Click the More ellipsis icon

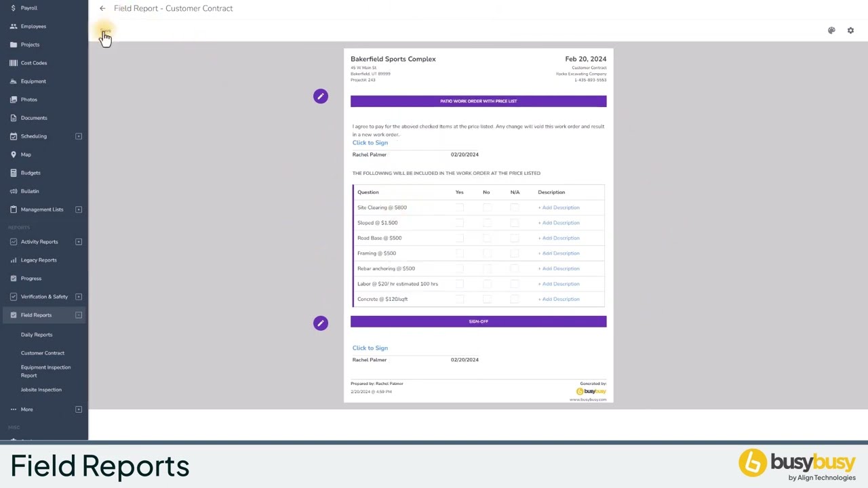click(x=13, y=409)
